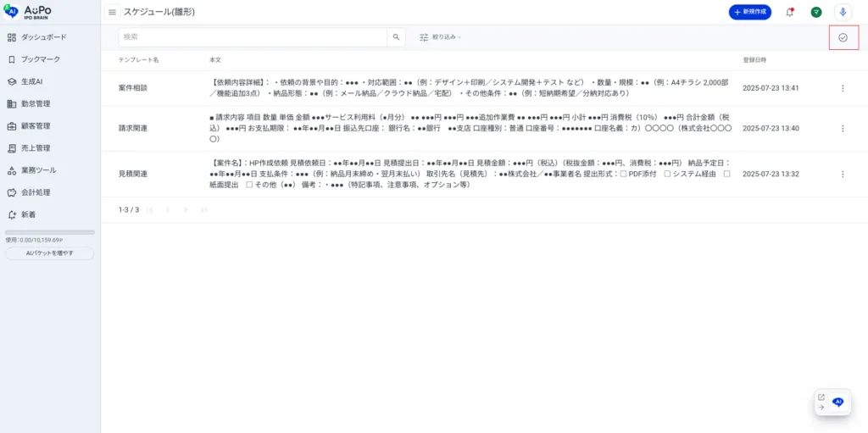Open row options for 請求関連
Screen dimensions: 868x433
point(843,129)
